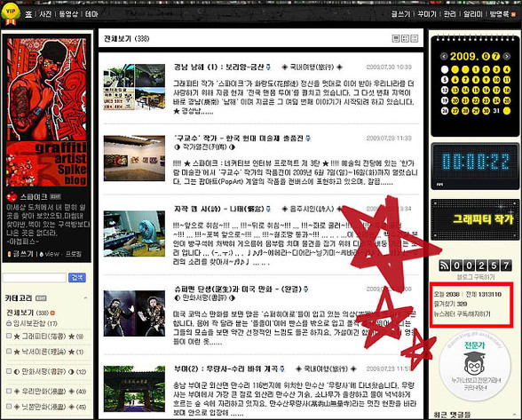The width and height of the screenshot is (522, 420).
Task: Open the 방명록 guestbook menu item
Action: (x=499, y=14)
